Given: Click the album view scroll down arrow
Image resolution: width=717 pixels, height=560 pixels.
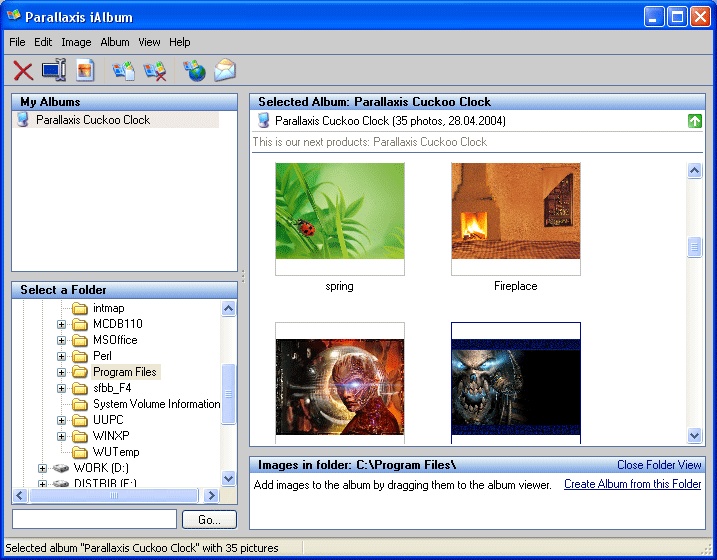Looking at the screenshot, I should point(695,435).
